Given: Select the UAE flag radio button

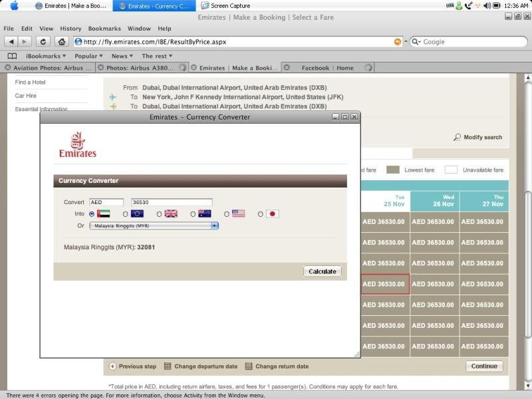Looking at the screenshot, I should [92, 214].
